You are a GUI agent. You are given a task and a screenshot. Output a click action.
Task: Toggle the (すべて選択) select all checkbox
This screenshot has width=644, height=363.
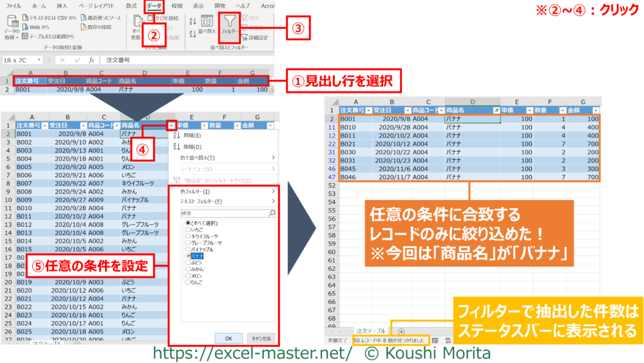click(187, 222)
